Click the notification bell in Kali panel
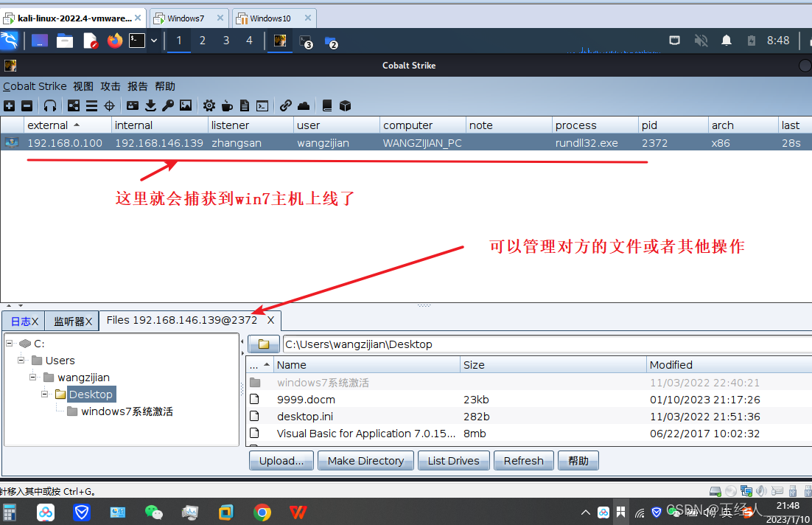 tap(727, 41)
